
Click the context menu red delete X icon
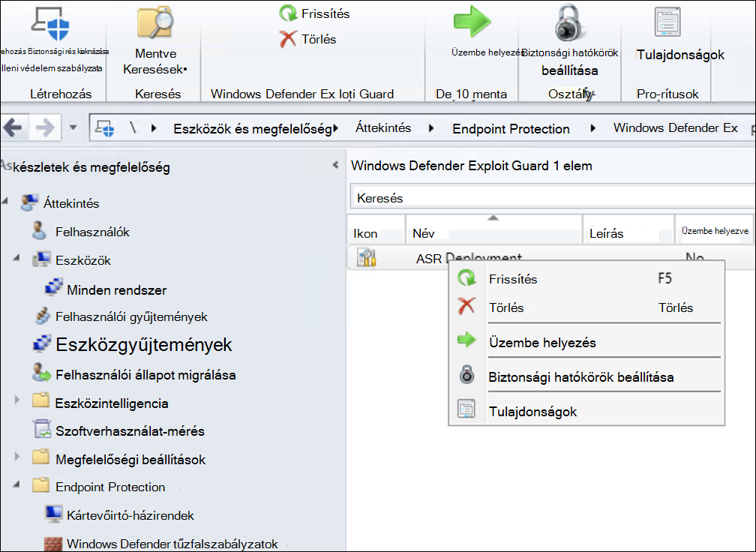click(x=466, y=306)
